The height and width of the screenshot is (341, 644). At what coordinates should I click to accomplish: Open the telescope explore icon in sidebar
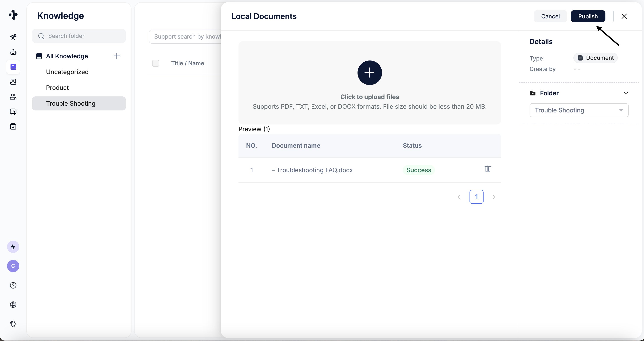(x=13, y=37)
